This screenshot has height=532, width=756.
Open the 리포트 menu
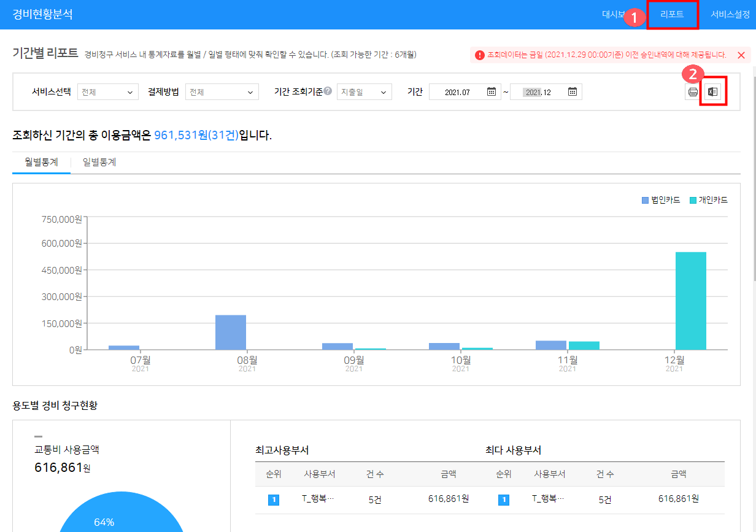coord(672,15)
